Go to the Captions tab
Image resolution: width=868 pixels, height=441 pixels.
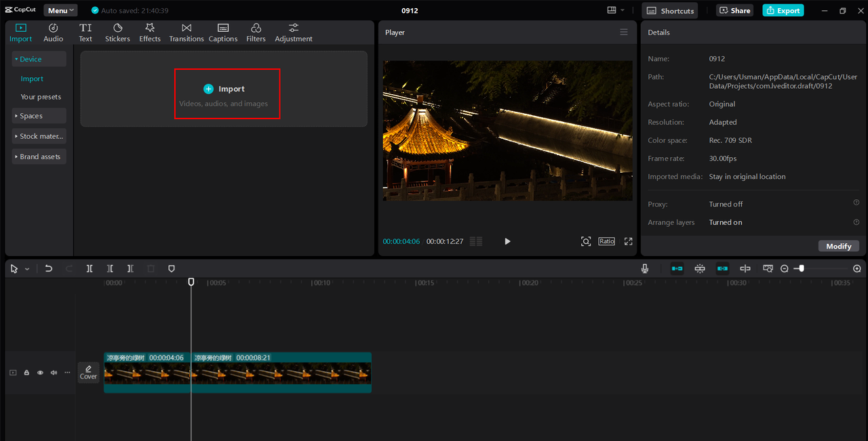pos(223,33)
